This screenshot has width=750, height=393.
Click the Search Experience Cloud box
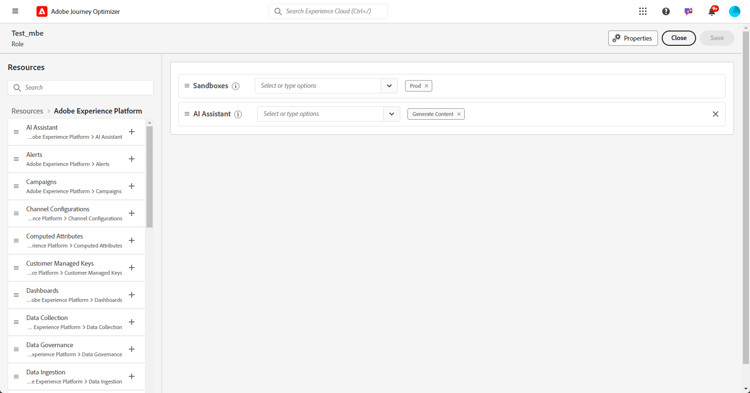click(x=328, y=11)
